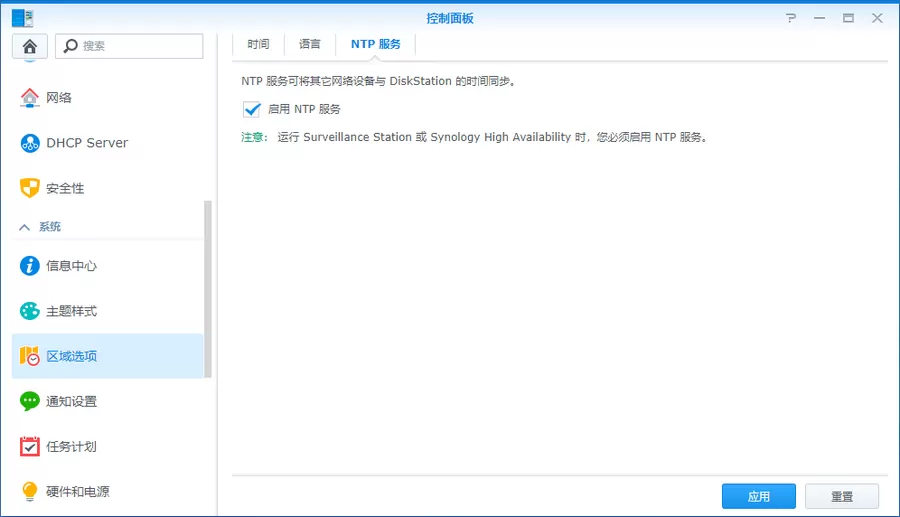Open the 网络 network icon
This screenshot has height=517, width=900.
pyautogui.click(x=30, y=98)
